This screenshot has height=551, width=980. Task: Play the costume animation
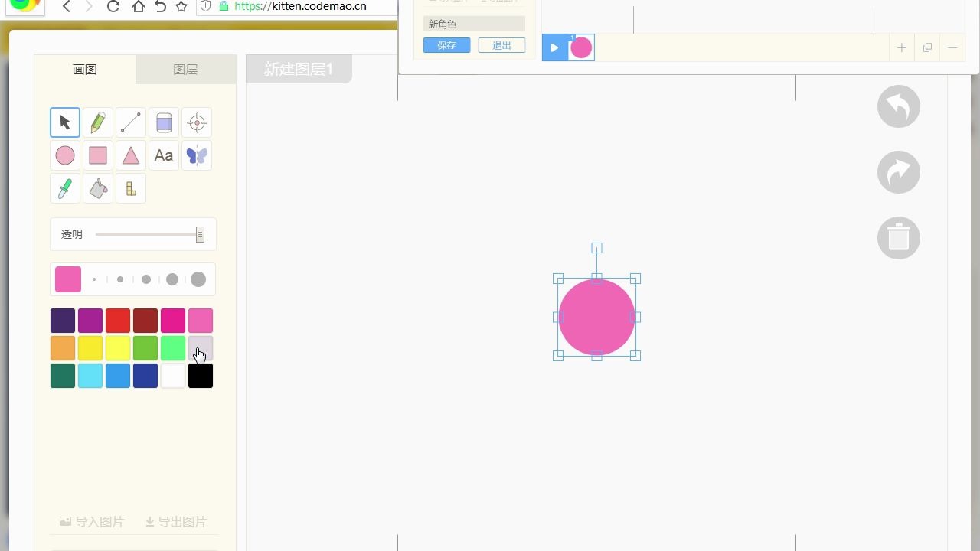coord(554,47)
